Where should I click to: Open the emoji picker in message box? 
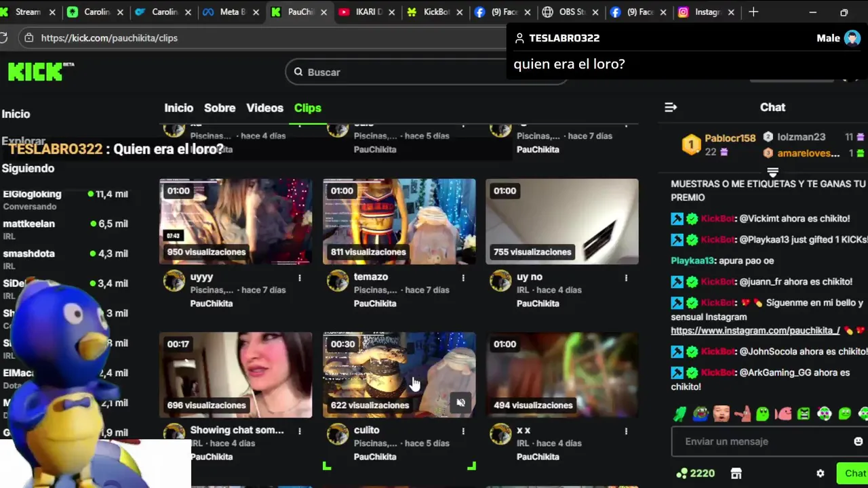coord(858,441)
